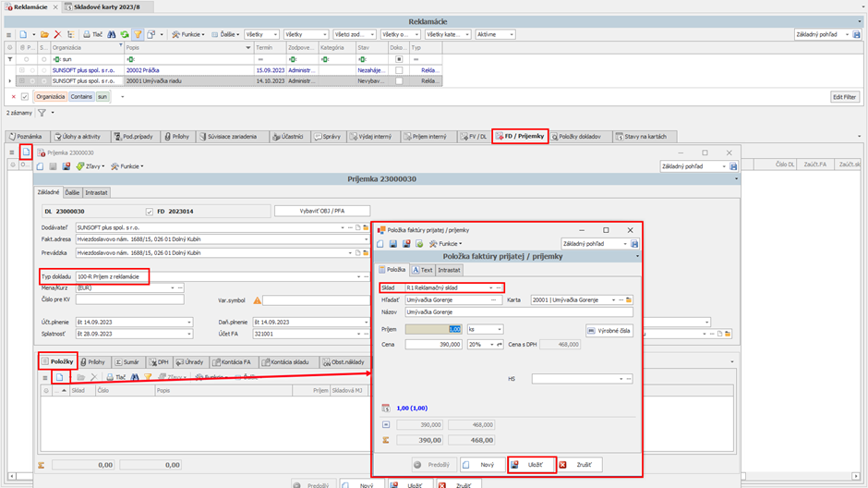Click the Výrobné čísla button

609,330
